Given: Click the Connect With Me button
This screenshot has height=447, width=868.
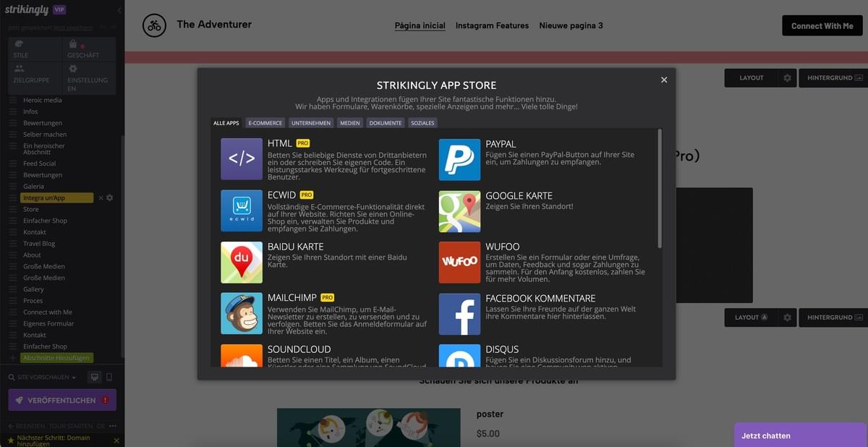Looking at the screenshot, I should click(822, 25).
